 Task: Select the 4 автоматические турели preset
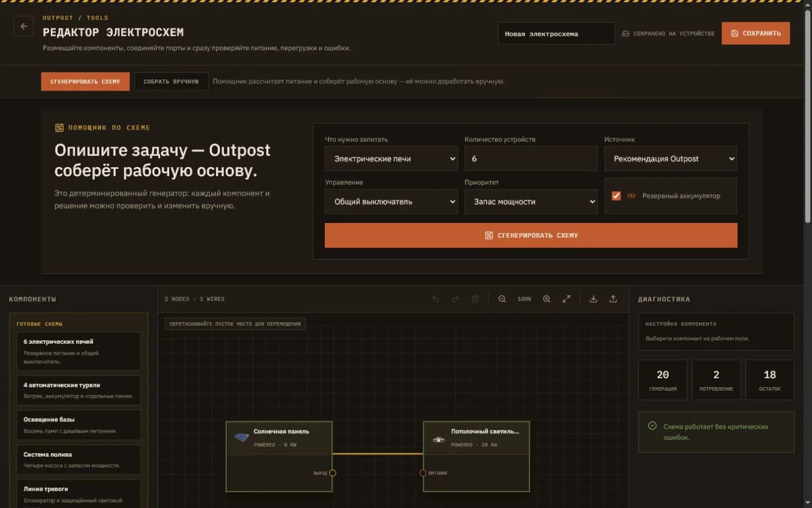[79, 390]
